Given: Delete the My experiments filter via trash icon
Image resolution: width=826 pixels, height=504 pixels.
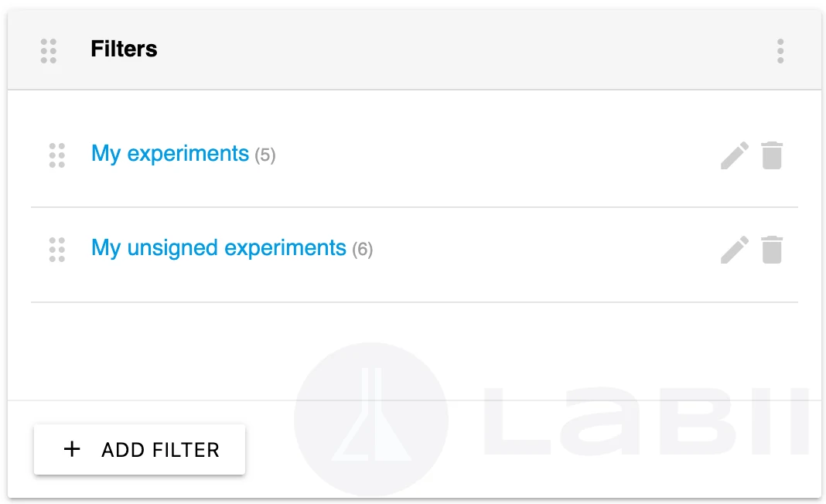Looking at the screenshot, I should [x=772, y=155].
